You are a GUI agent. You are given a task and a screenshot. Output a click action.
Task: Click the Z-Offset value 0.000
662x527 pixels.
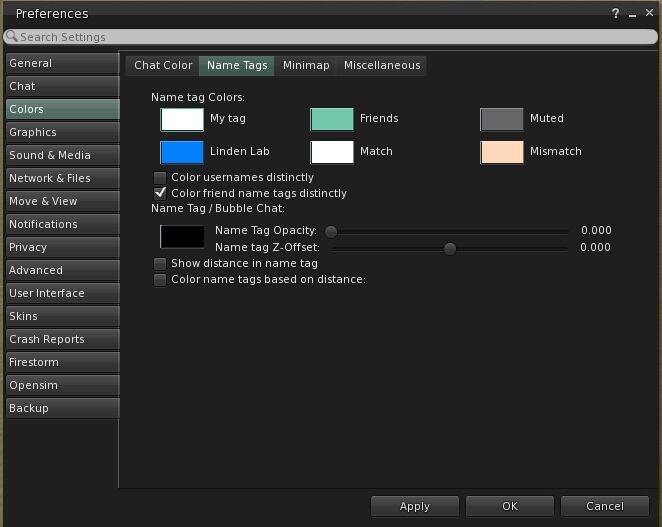pos(595,247)
